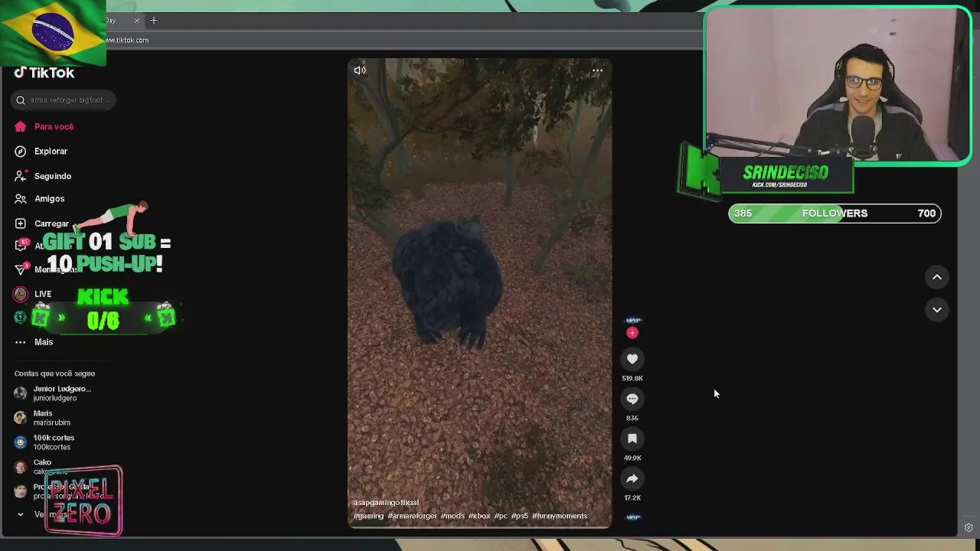Click the Contas que você segue heading

pos(54,373)
